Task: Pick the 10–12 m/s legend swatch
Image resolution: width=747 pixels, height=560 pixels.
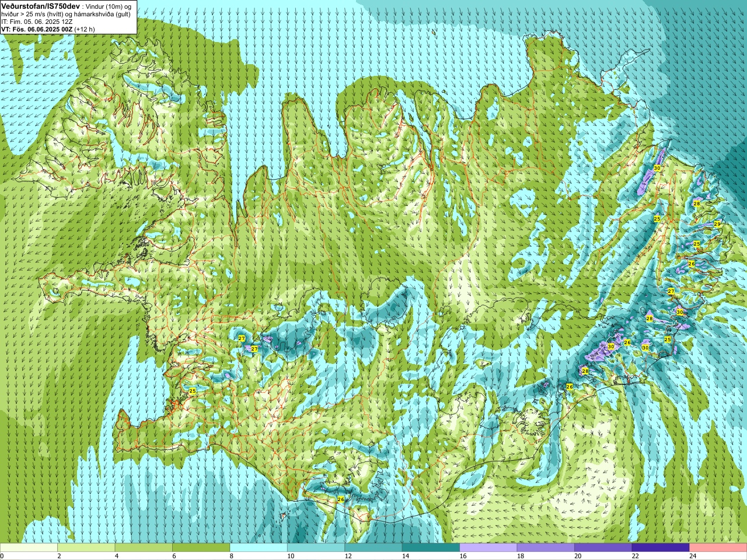Action: click(x=316, y=548)
